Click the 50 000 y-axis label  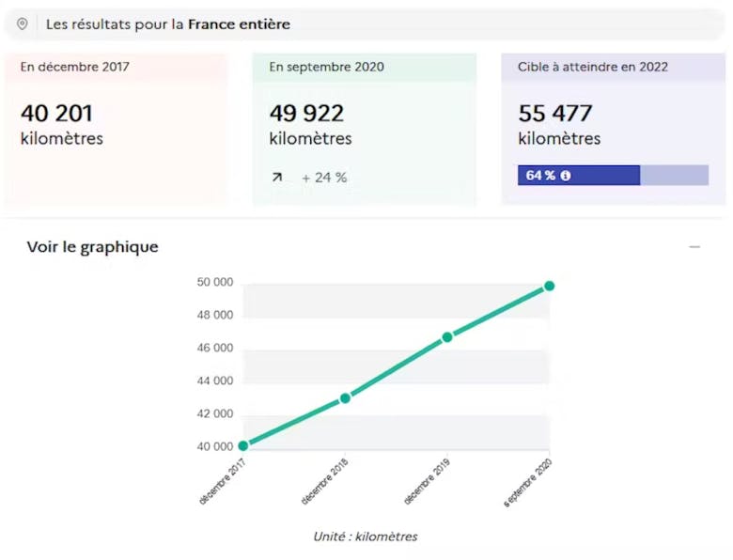[x=215, y=282]
